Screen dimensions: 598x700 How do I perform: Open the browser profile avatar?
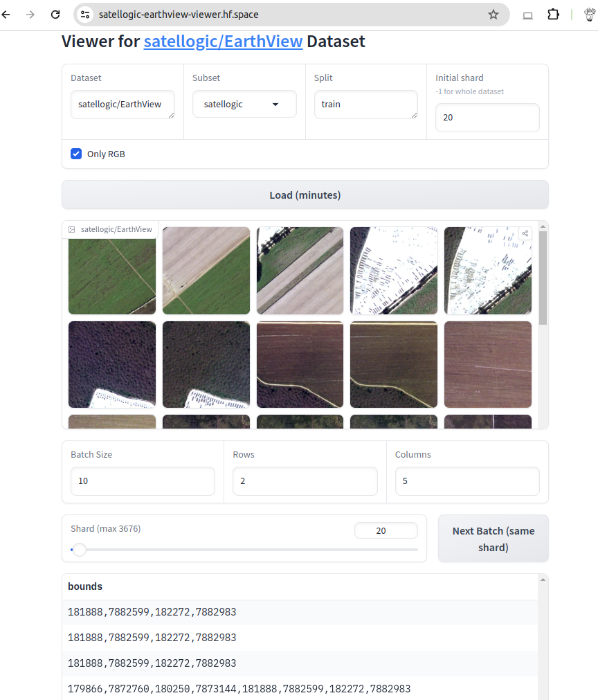(x=590, y=15)
